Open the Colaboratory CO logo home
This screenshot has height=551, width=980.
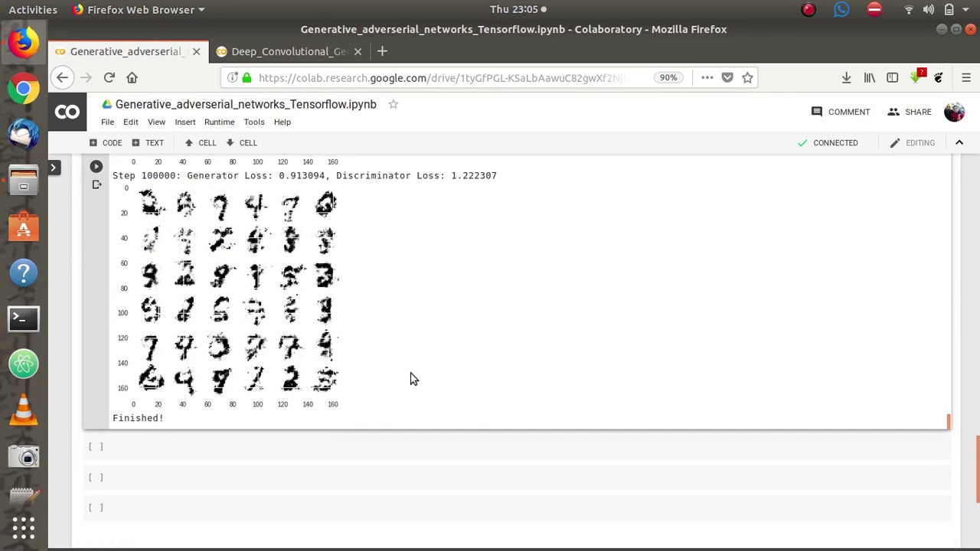coord(67,112)
